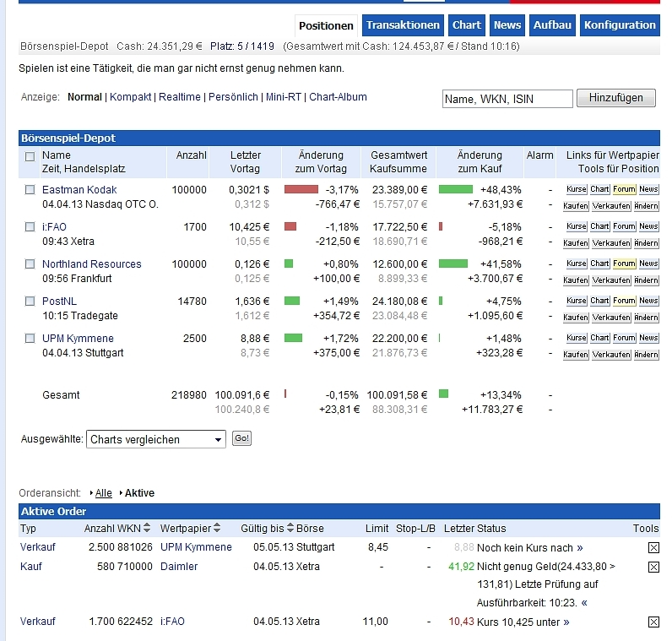Screen dimensions: 672x641
Task: Remove the i:FAO sell order
Action: click(653, 622)
